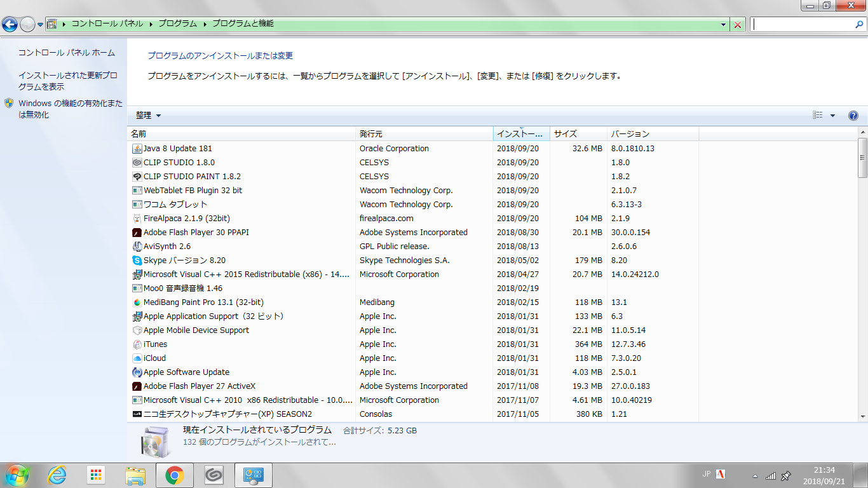Go to コントロール パネル ホーム
868x488 pixels.
point(67,53)
